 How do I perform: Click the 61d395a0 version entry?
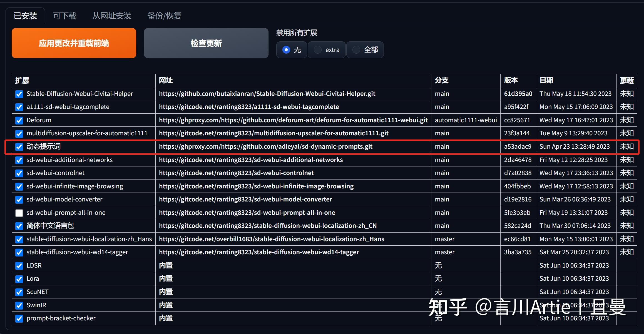pos(518,94)
